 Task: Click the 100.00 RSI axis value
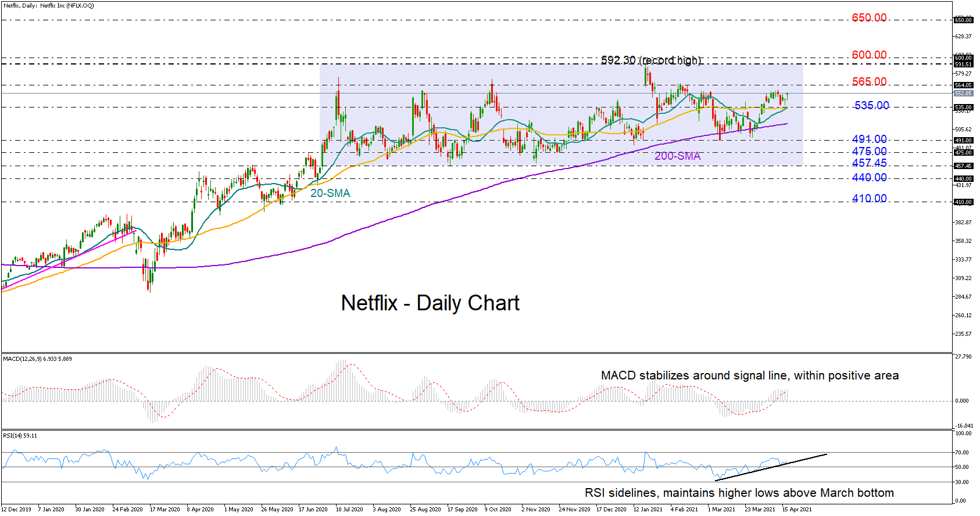click(x=963, y=433)
